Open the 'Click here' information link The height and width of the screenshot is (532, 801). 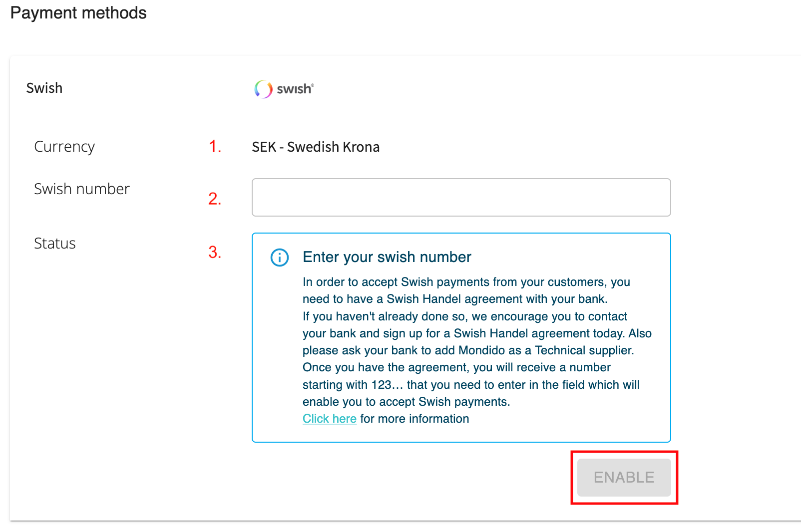[329, 419]
